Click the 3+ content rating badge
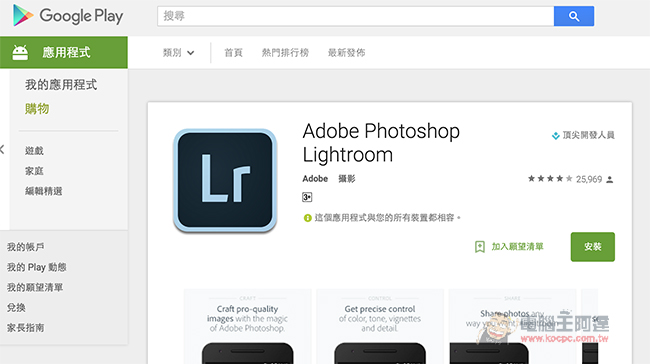The width and height of the screenshot is (650, 364). (x=307, y=197)
